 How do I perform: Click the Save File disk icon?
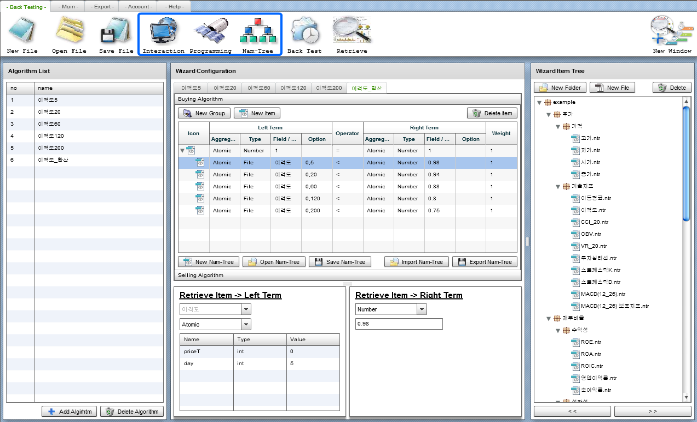115,32
